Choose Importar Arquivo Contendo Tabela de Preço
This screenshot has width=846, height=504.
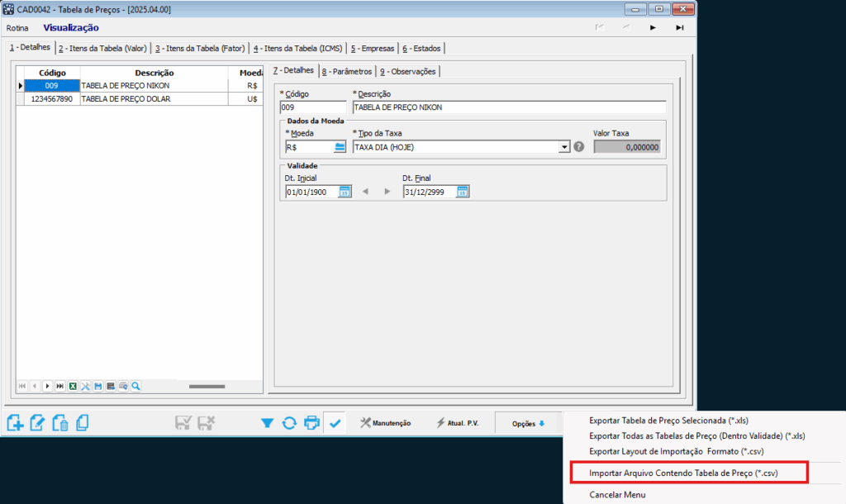pos(683,473)
